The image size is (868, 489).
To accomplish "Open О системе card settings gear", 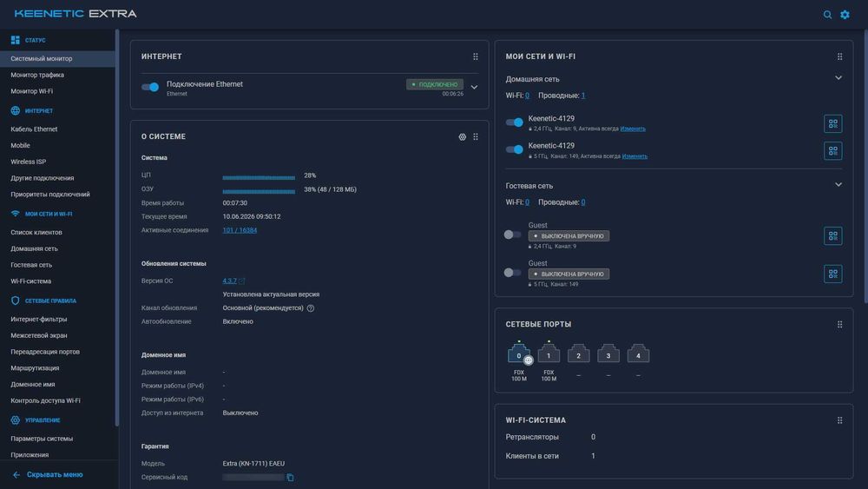I will click(x=463, y=136).
